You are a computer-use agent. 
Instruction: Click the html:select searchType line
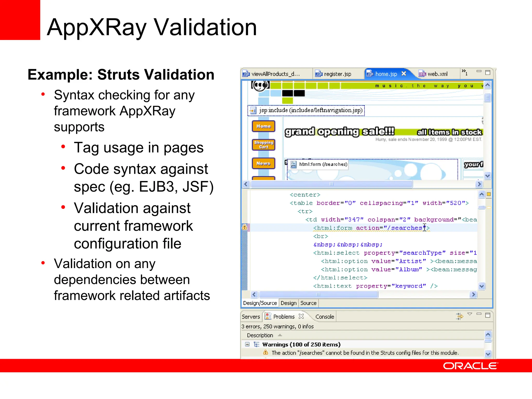tap(395, 253)
